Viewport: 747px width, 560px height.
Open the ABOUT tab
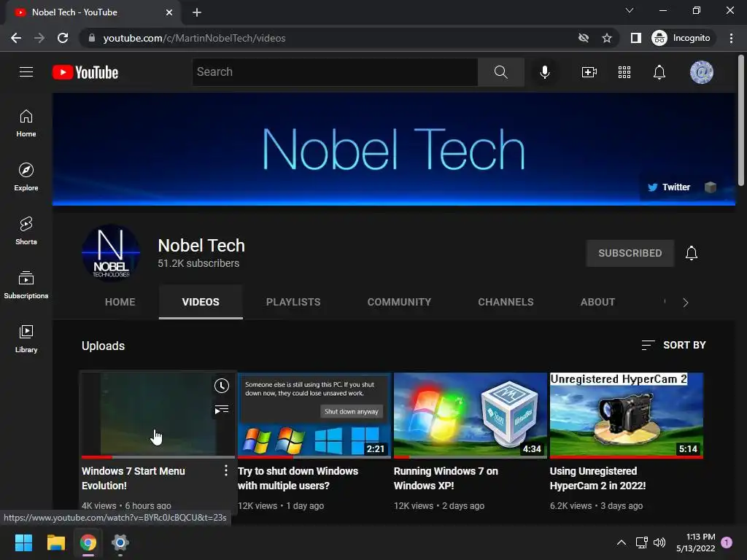[x=597, y=302]
